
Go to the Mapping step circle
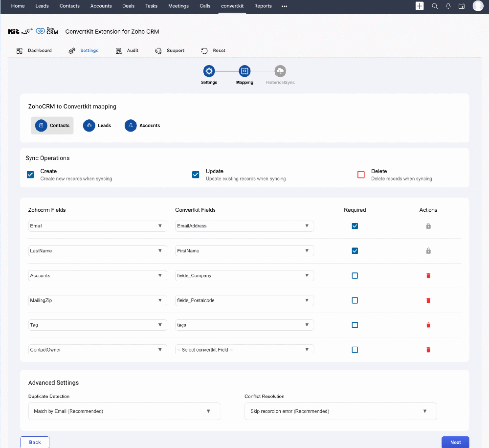(x=244, y=71)
